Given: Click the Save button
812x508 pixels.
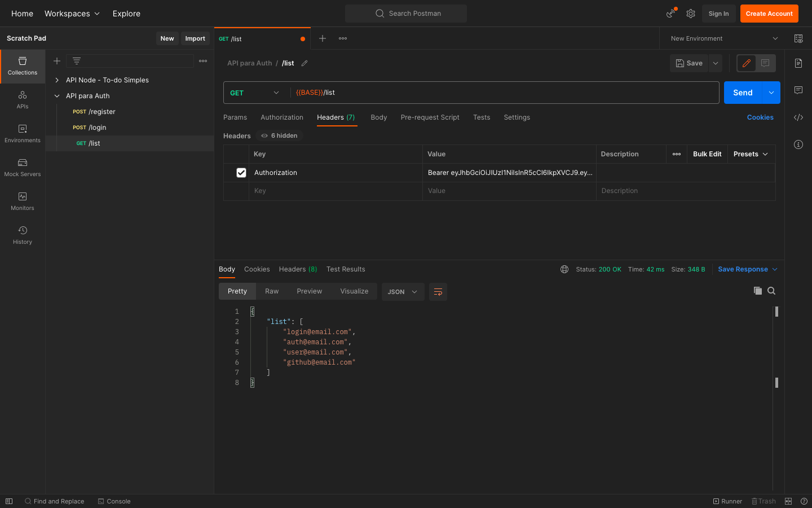Looking at the screenshot, I should 689,63.
